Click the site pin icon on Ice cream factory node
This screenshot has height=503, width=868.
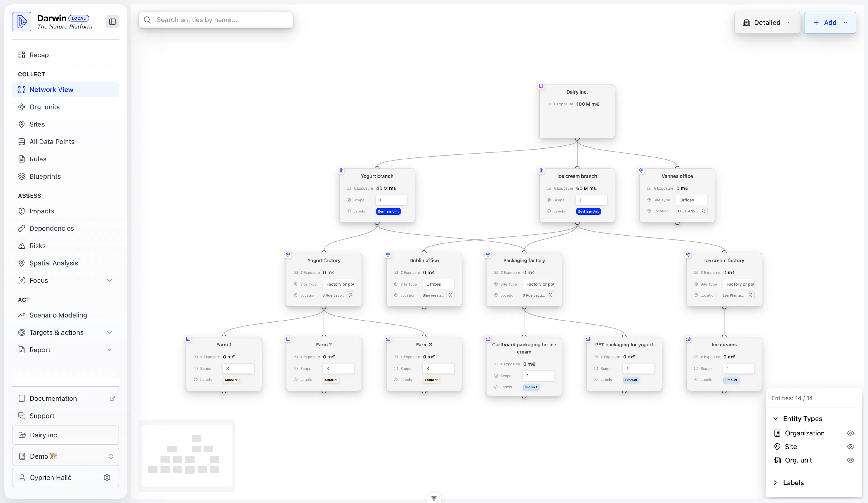[x=688, y=254]
